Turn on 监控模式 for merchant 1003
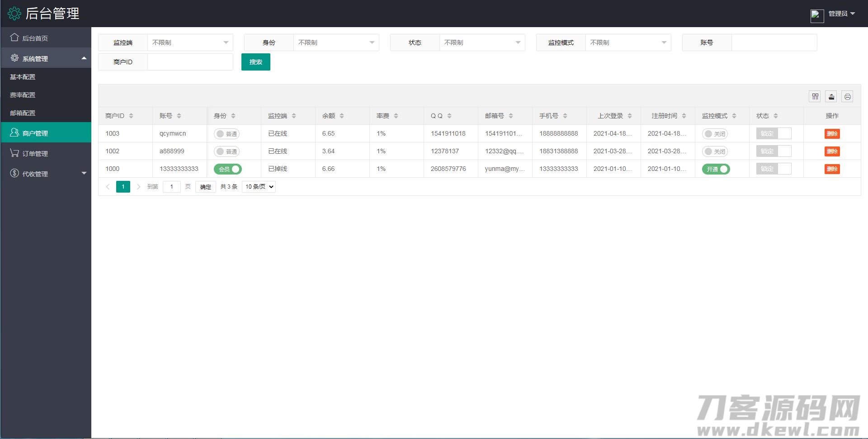 point(715,133)
